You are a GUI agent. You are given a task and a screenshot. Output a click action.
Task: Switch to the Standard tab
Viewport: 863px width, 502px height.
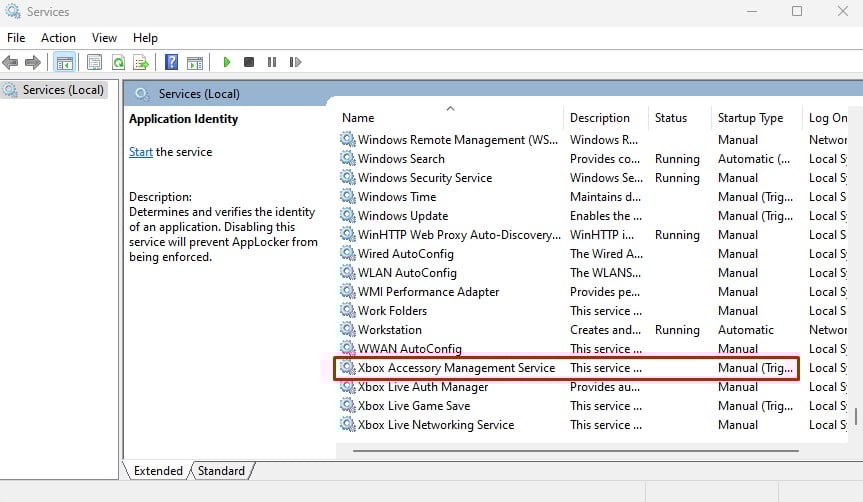pyautogui.click(x=221, y=470)
